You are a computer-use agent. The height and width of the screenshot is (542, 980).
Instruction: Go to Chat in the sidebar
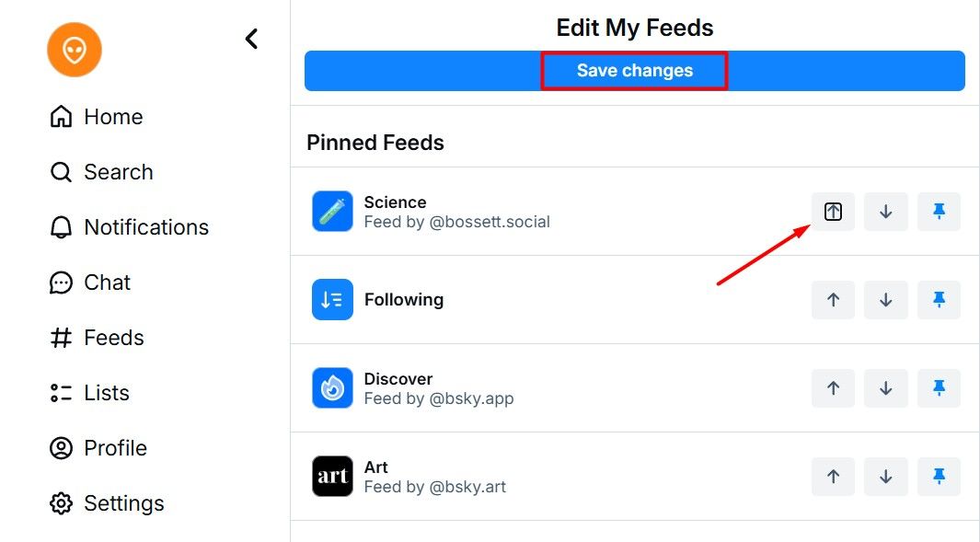90,283
